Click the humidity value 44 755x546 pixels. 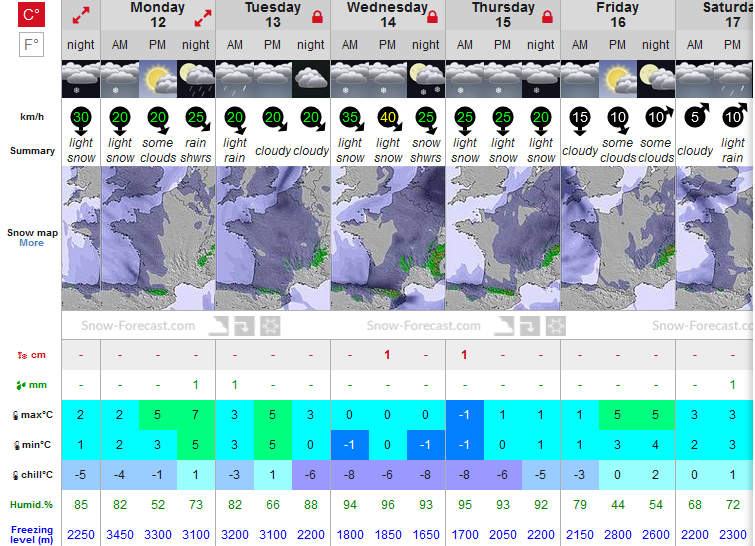click(618, 505)
